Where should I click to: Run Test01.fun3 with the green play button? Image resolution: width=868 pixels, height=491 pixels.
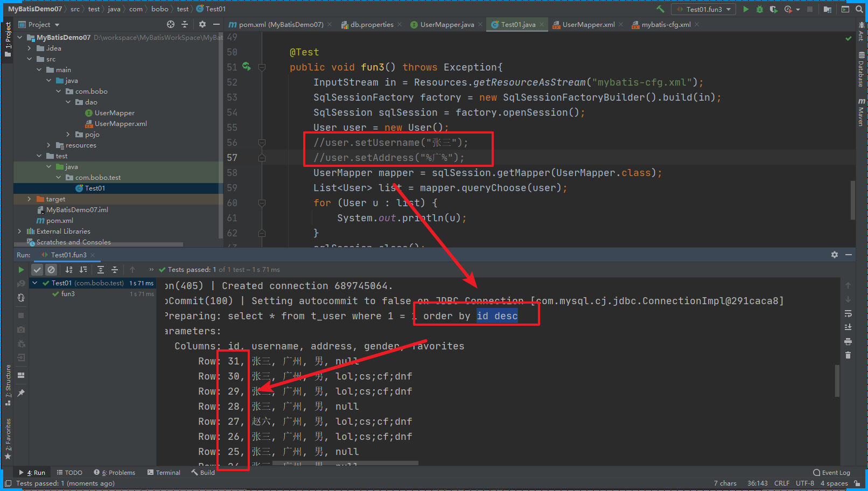coord(746,9)
